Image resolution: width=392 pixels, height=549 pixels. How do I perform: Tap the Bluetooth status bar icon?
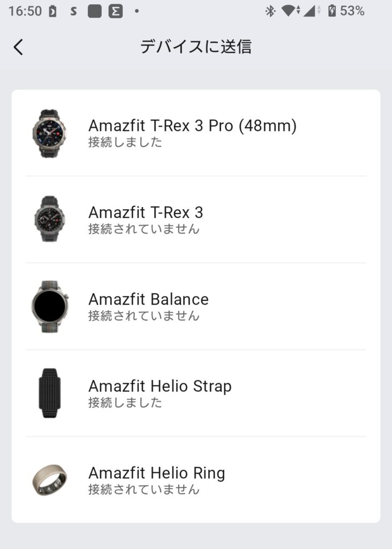pyautogui.click(x=270, y=11)
